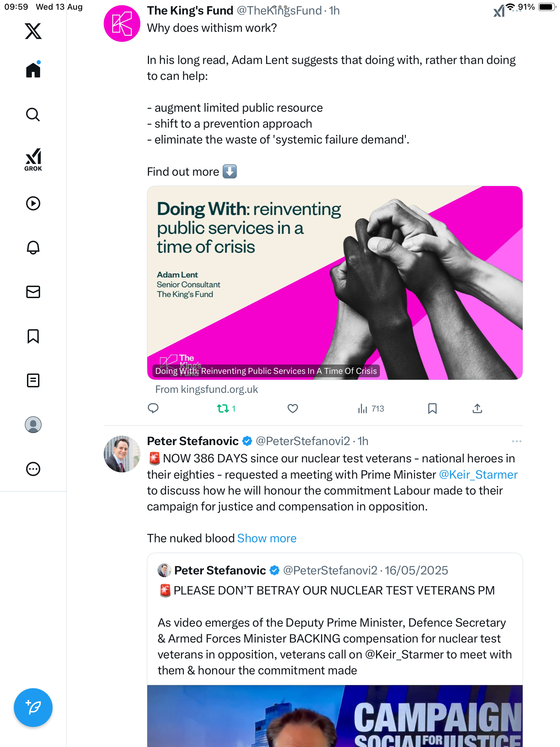The width and height of the screenshot is (560, 747).
Task: Bookmark The King's Fund post
Action: tap(432, 409)
